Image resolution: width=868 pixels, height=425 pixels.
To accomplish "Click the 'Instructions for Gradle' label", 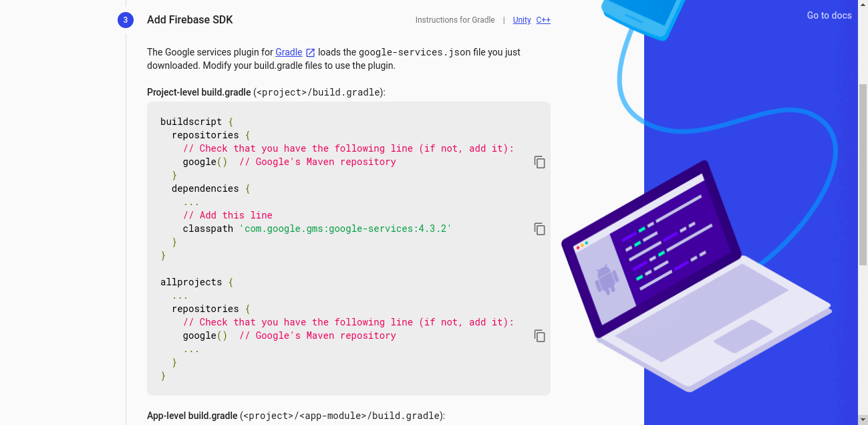I will [455, 20].
